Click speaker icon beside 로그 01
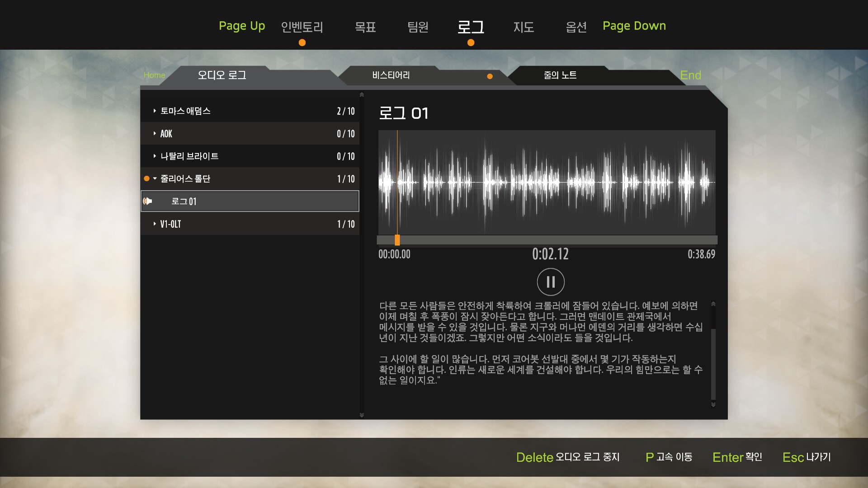 click(x=148, y=201)
